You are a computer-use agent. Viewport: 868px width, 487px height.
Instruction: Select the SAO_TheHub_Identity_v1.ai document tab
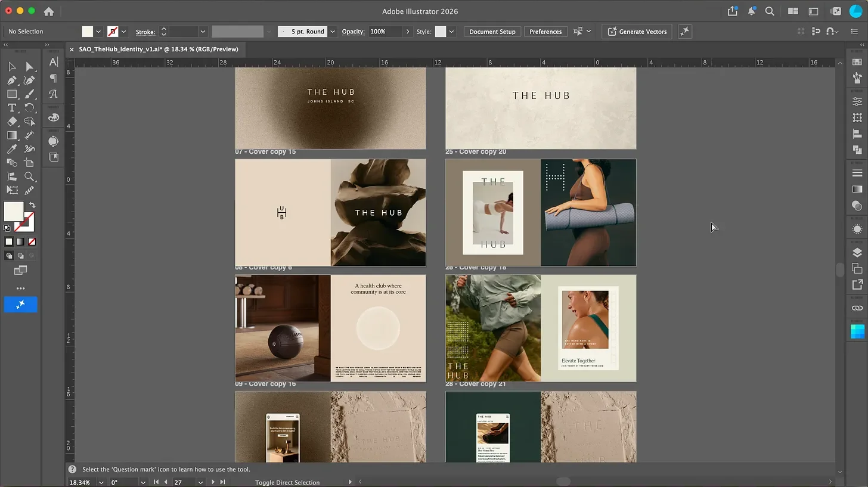click(159, 49)
